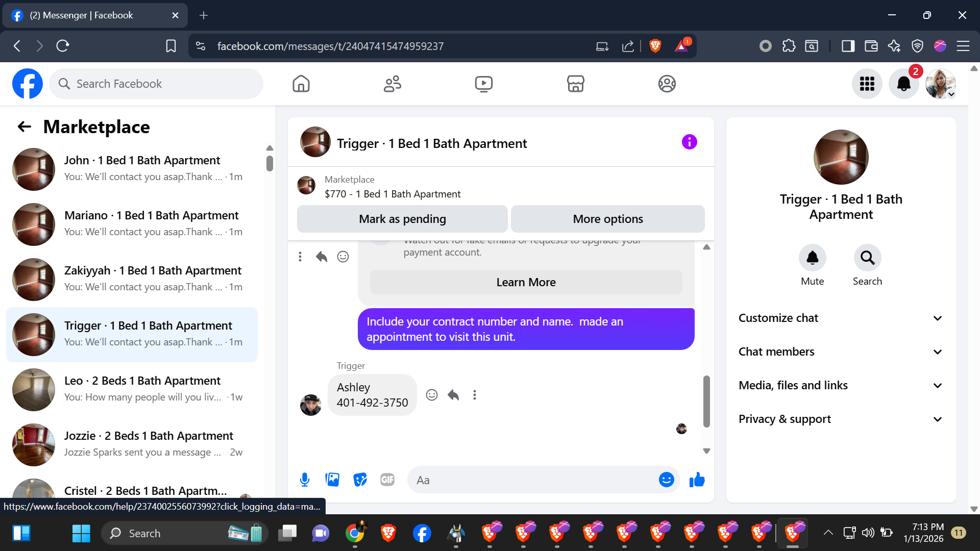
Task: Toggle Brave Shields icon in address bar
Action: coord(655,46)
